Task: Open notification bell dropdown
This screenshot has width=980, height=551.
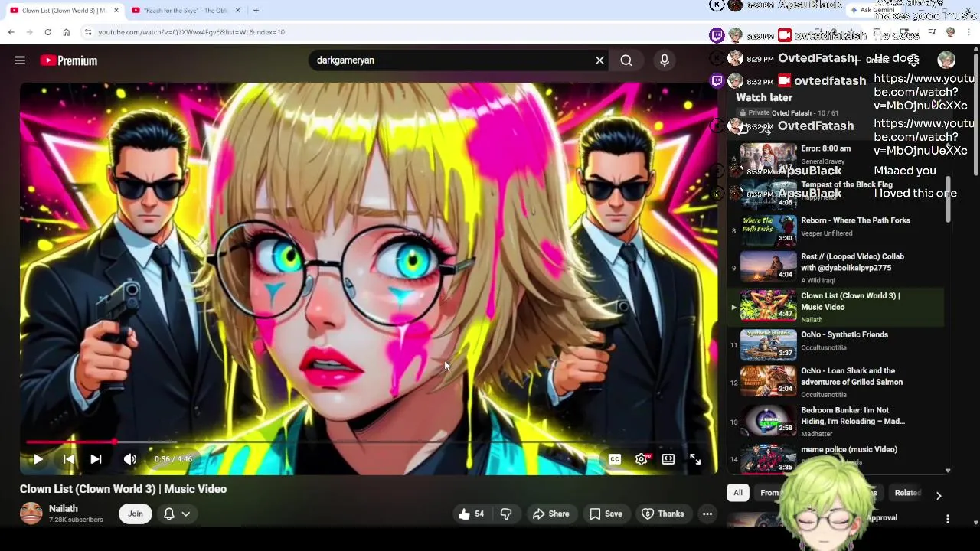Action: click(x=176, y=514)
